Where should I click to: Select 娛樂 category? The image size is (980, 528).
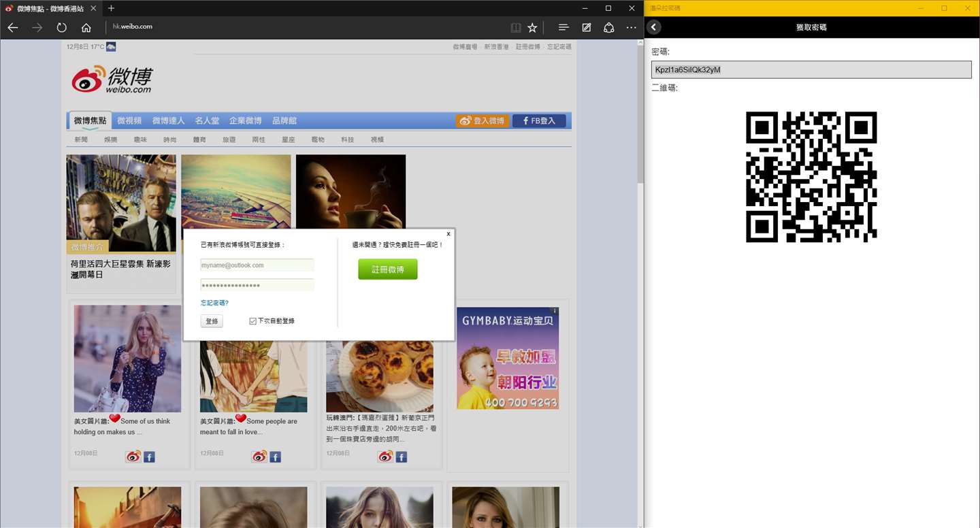tap(110, 139)
